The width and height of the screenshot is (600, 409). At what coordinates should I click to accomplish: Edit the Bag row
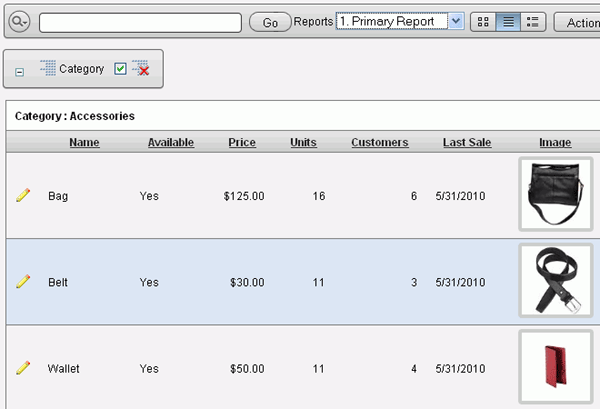click(23, 196)
